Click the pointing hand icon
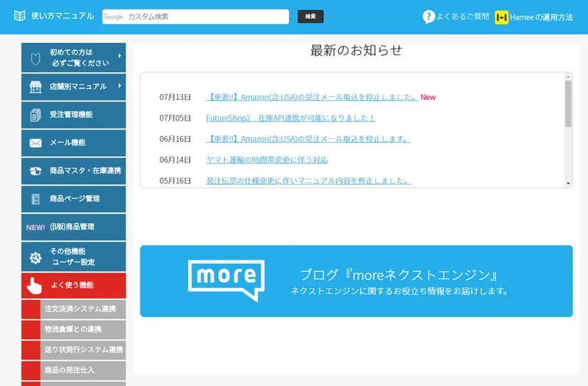This screenshot has width=588, height=386. click(34, 286)
